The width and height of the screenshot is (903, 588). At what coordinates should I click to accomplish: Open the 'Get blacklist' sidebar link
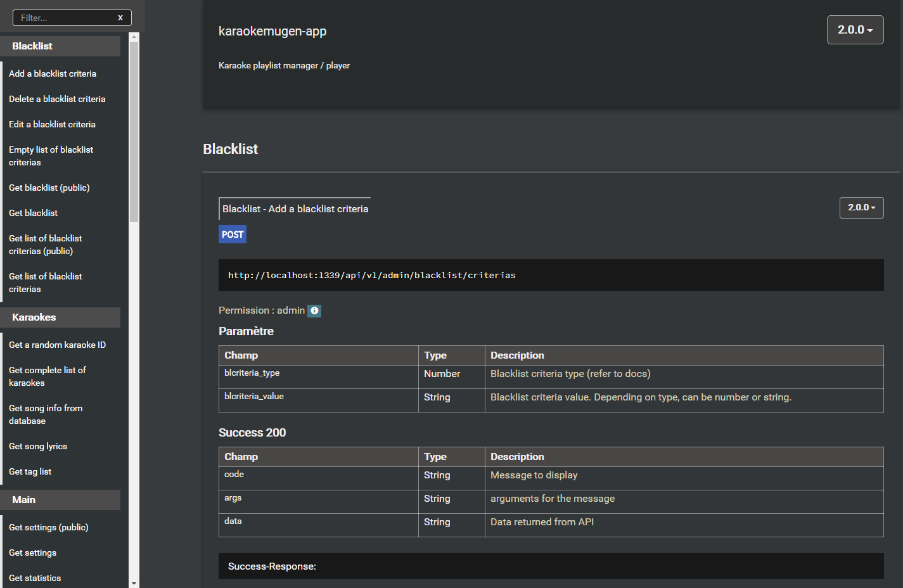coord(33,213)
